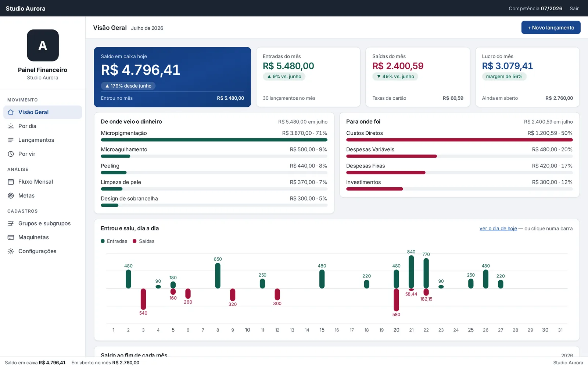Click the 770 entrada bar on day 22

pyautogui.click(x=426, y=273)
